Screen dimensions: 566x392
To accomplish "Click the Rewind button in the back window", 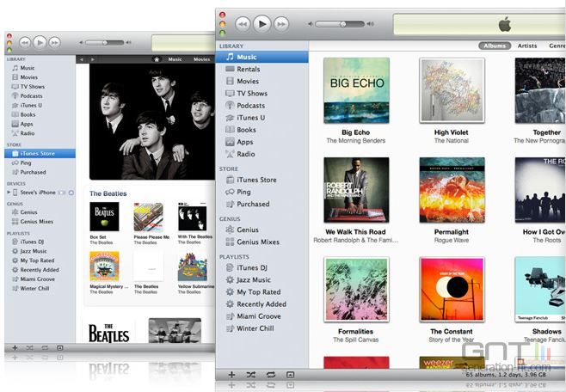I will [x=25, y=43].
